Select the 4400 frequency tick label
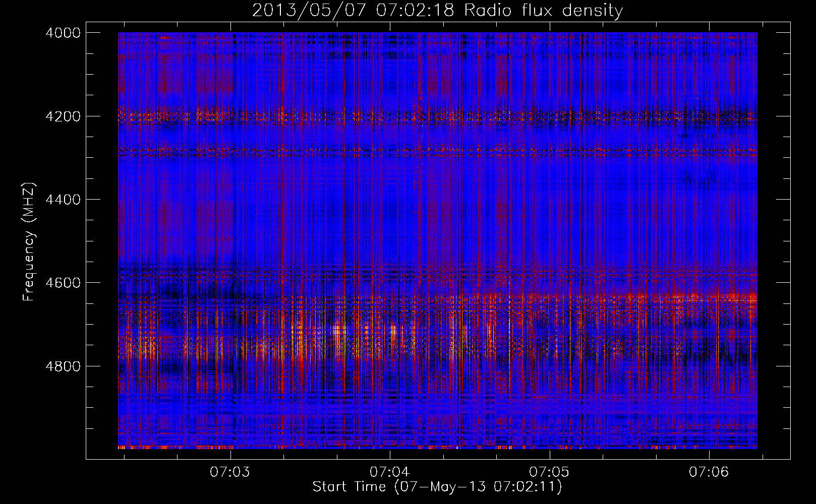Image resolution: width=816 pixels, height=504 pixels. tap(63, 200)
